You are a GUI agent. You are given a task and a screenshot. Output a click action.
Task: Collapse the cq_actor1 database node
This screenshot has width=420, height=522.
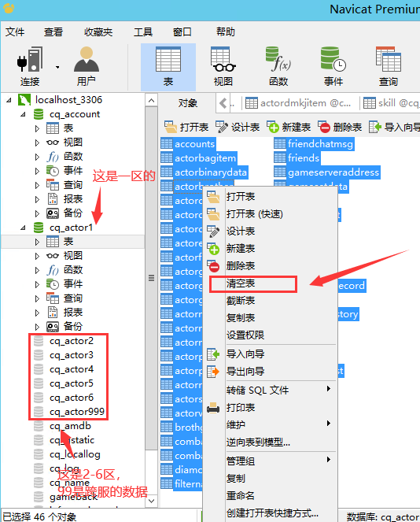pyautogui.click(x=23, y=228)
